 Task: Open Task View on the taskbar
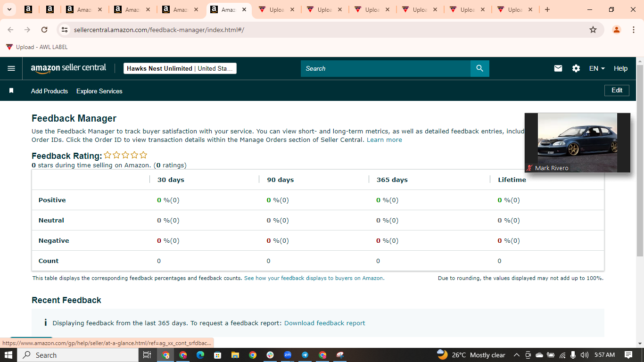(x=147, y=355)
